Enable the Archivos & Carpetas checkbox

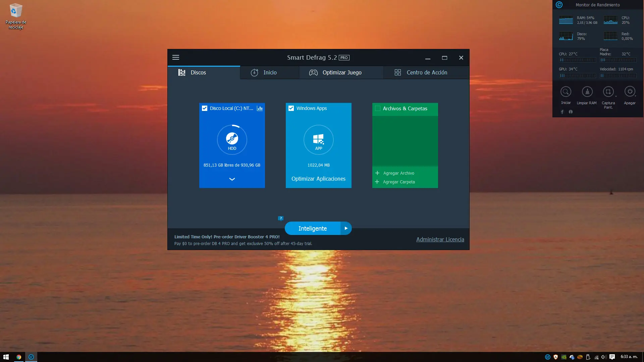tap(378, 108)
